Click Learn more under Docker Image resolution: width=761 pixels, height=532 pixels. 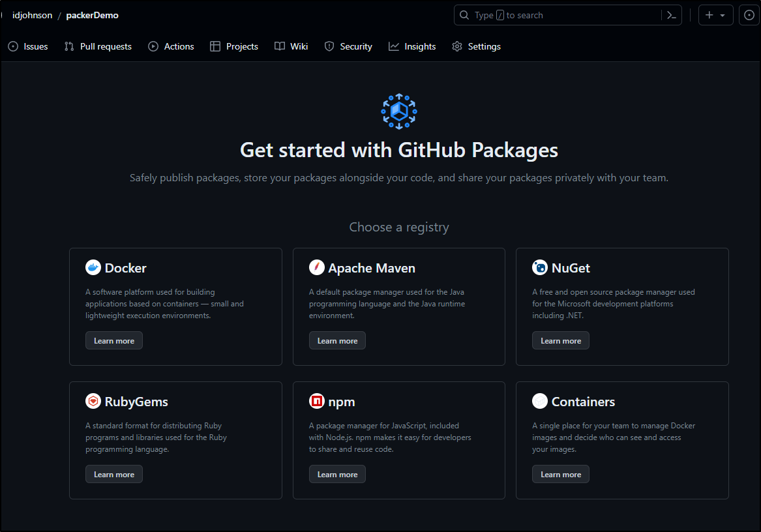point(114,341)
